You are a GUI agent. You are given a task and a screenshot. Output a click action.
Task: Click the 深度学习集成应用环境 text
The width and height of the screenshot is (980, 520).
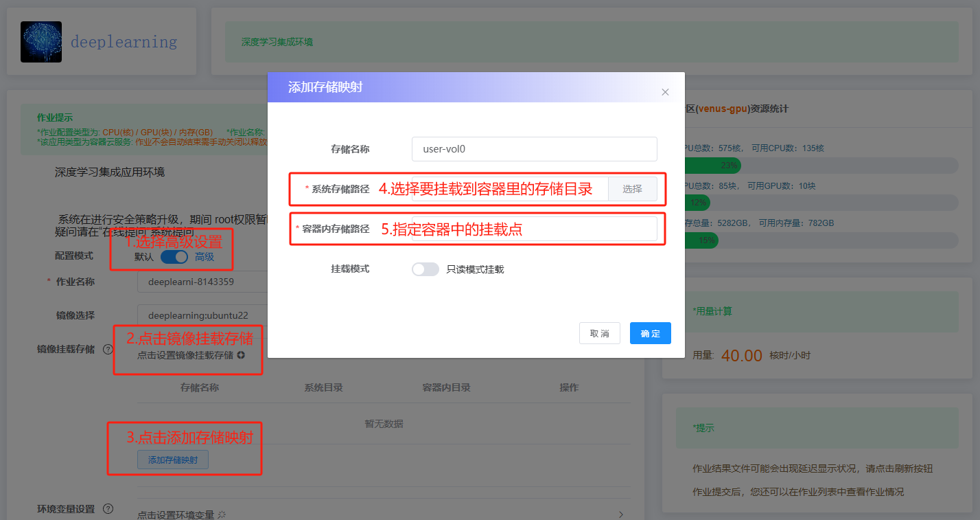tap(110, 172)
